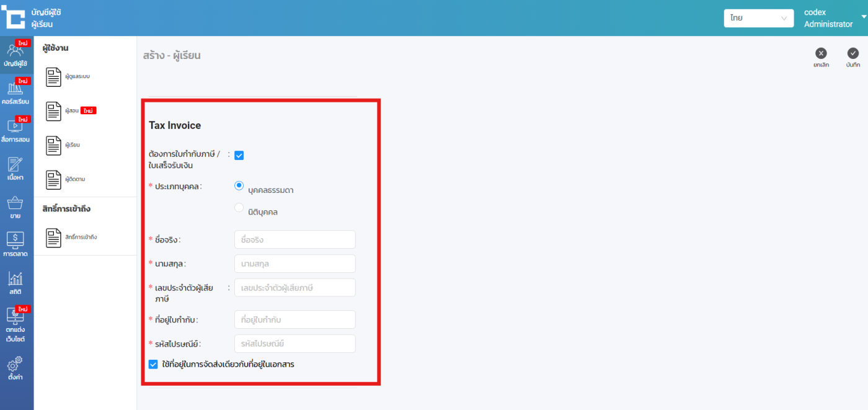
Task: Toggle the tax invoice required checkbox
Action: click(239, 156)
